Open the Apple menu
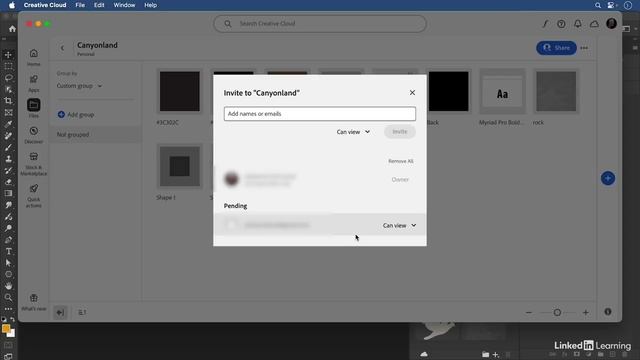Screen dimensions: 640x360 [x=12, y=5]
